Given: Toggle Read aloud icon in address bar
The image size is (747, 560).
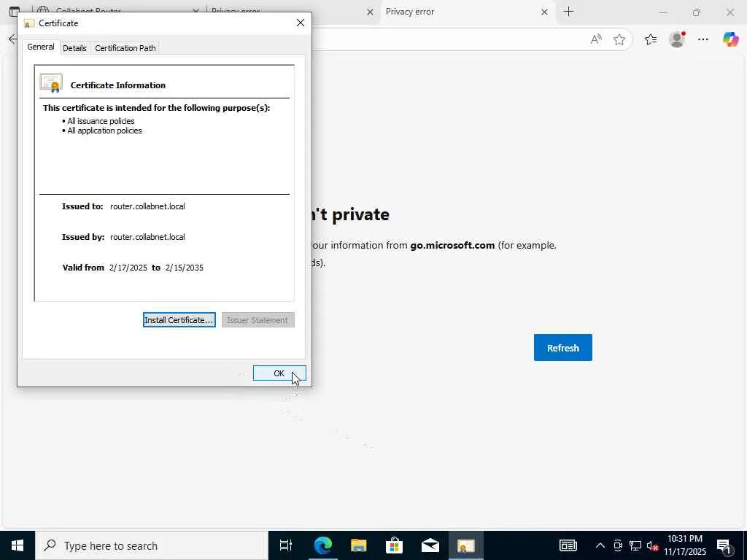Looking at the screenshot, I should tap(596, 39).
